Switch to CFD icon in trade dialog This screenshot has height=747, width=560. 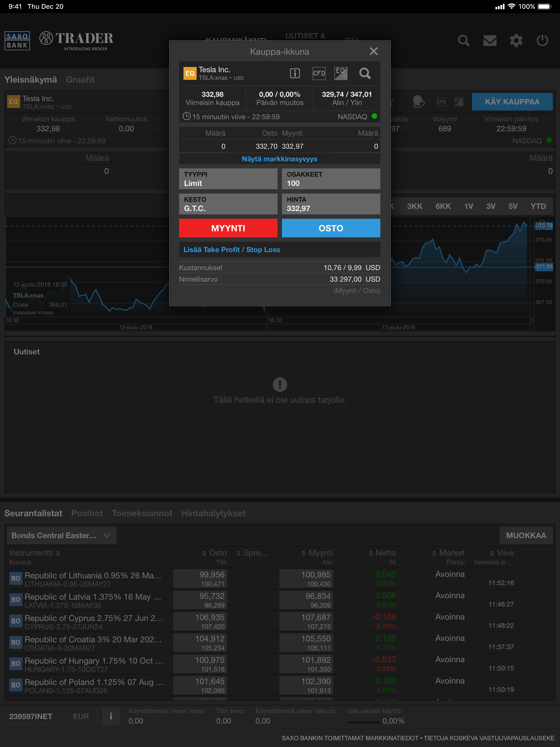point(319,73)
